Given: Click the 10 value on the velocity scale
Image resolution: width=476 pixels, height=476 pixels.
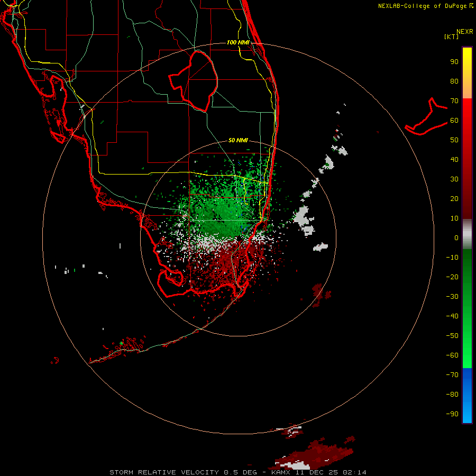Looking at the screenshot, I should click(x=454, y=218).
